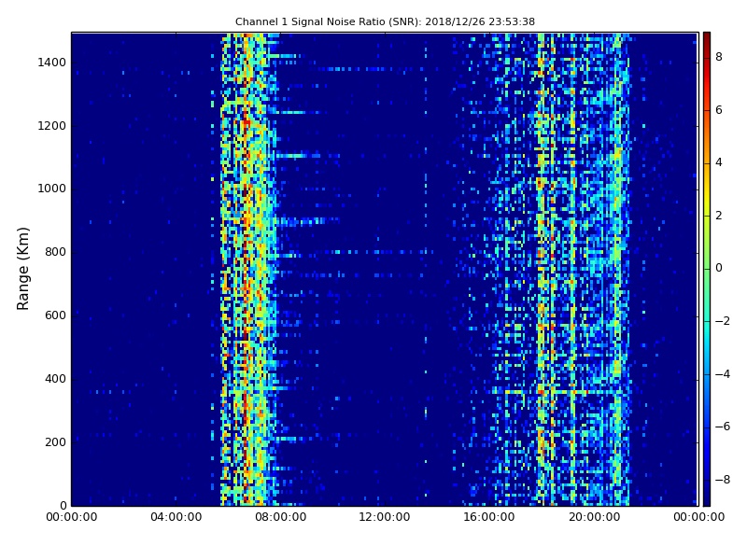747x560 pixels.
Task: Click the colorbar label −6
Action: 723,427
